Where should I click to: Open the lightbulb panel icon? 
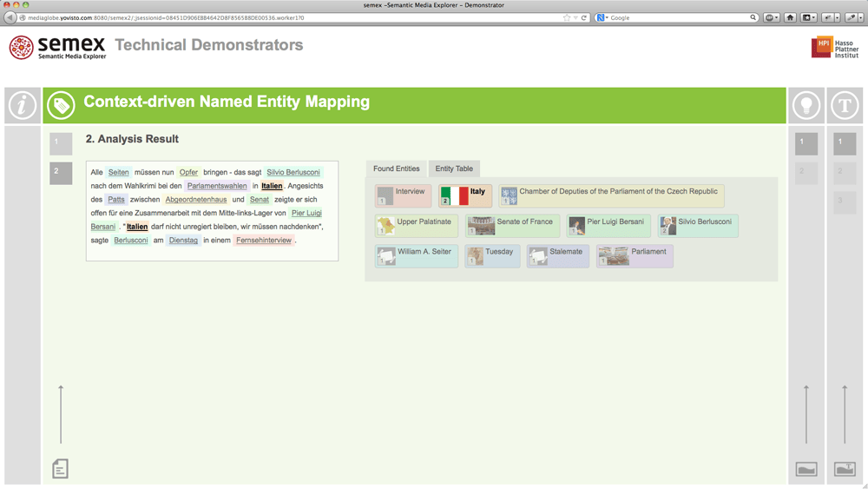(806, 105)
